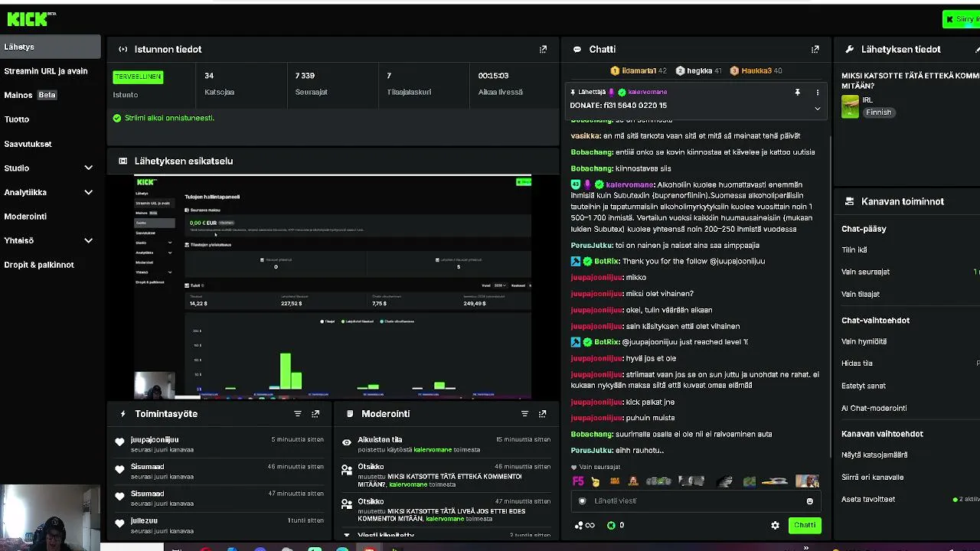Click the Lähetyksen esikatselu panel icon
Viewport: 980px width, 551px height.
(x=122, y=161)
